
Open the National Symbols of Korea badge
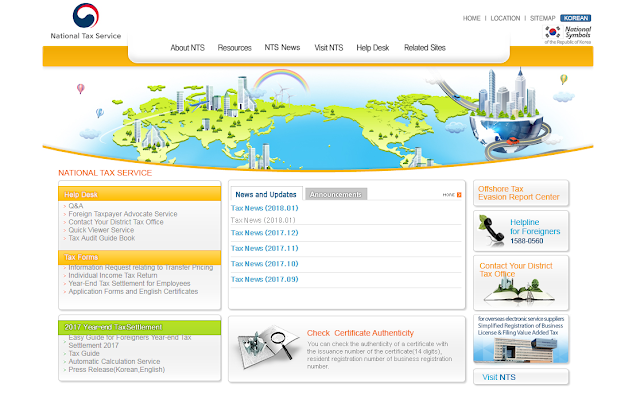[x=567, y=35]
